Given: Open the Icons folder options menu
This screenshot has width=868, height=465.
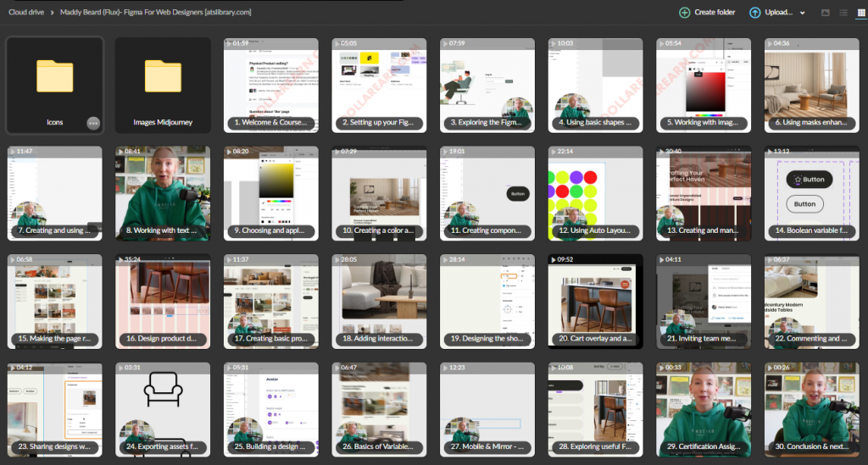Looking at the screenshot, I should click(x=93, y=124).
